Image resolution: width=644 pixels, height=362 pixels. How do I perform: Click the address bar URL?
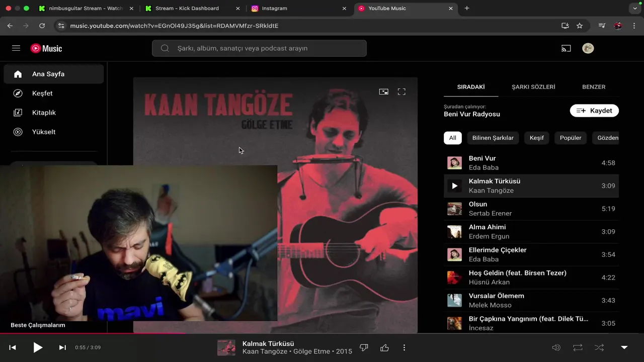click(174, 26)
